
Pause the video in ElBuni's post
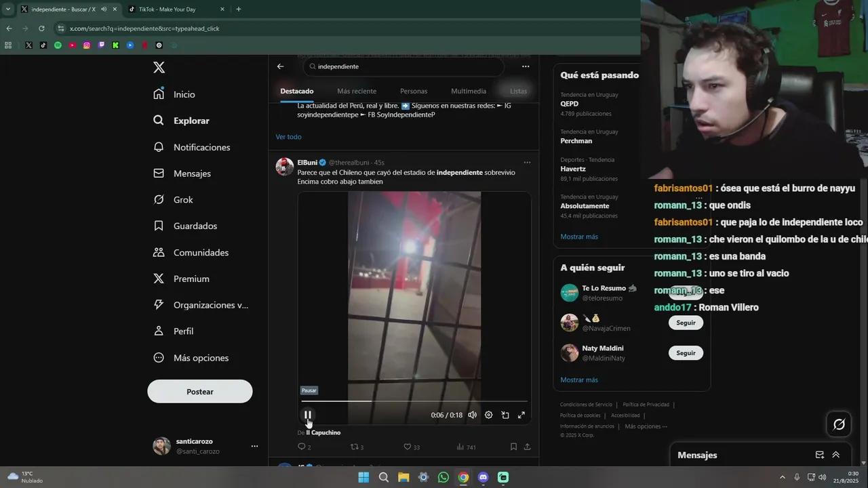tap(308, 415)
